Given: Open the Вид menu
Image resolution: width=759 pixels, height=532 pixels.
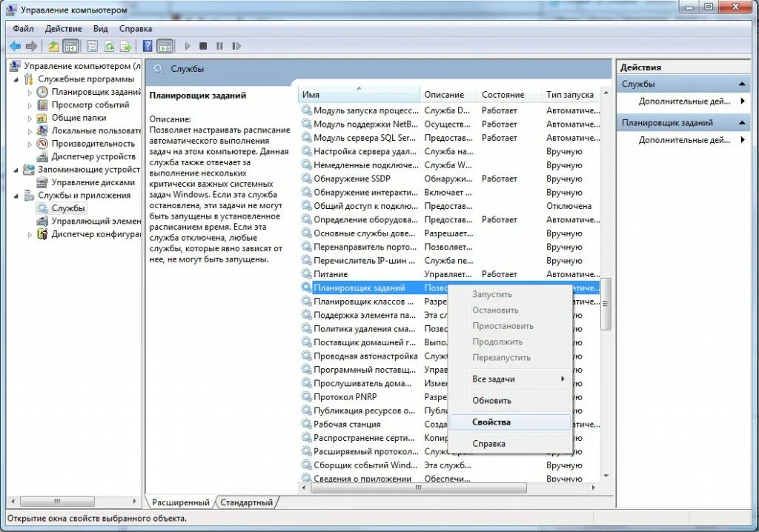Looking at the screenshot, I should coord(101,29).
